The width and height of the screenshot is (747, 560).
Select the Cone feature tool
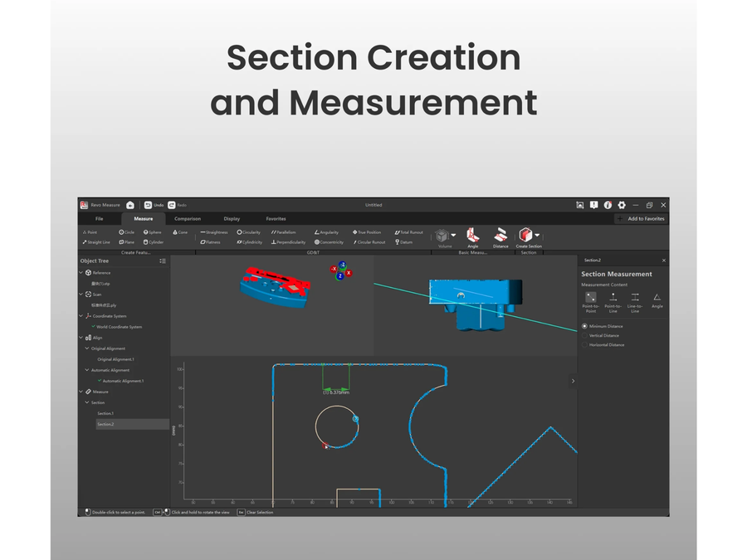(180, 232)
